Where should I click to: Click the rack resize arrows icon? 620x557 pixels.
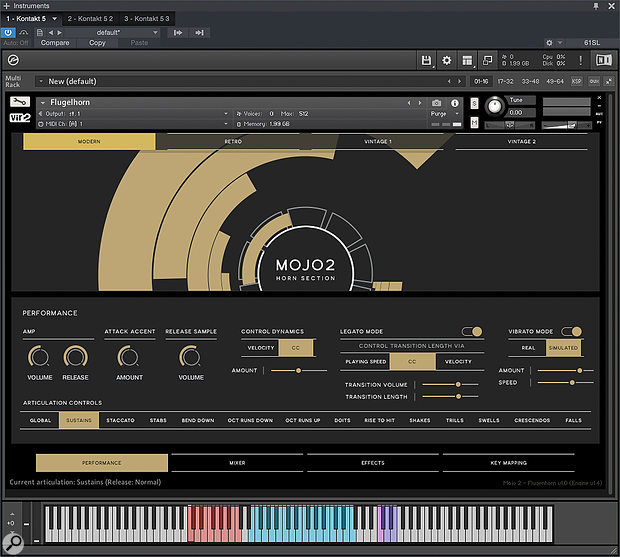(609, 81)
